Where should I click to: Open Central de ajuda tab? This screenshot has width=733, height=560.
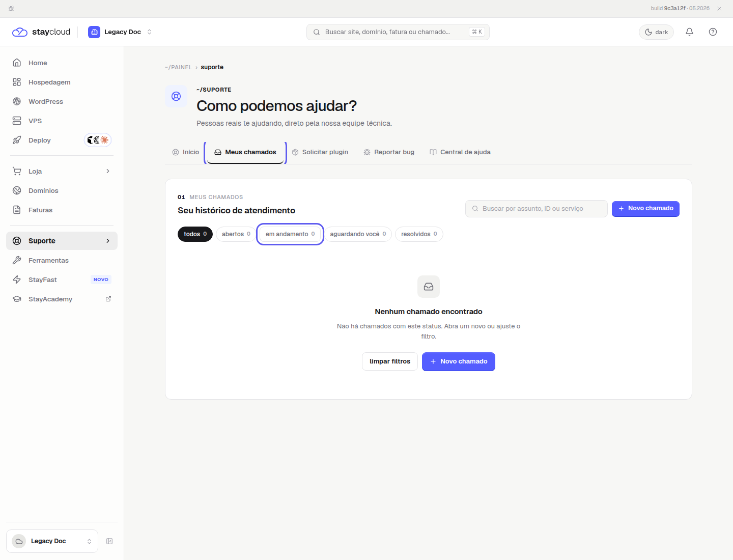pyautogui.click(x=460, y=152)
